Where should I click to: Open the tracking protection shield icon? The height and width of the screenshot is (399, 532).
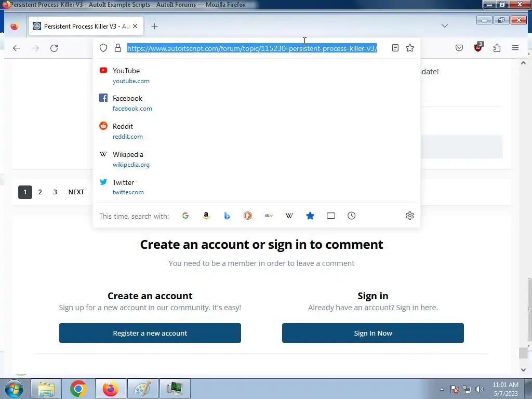pos(103,48)
